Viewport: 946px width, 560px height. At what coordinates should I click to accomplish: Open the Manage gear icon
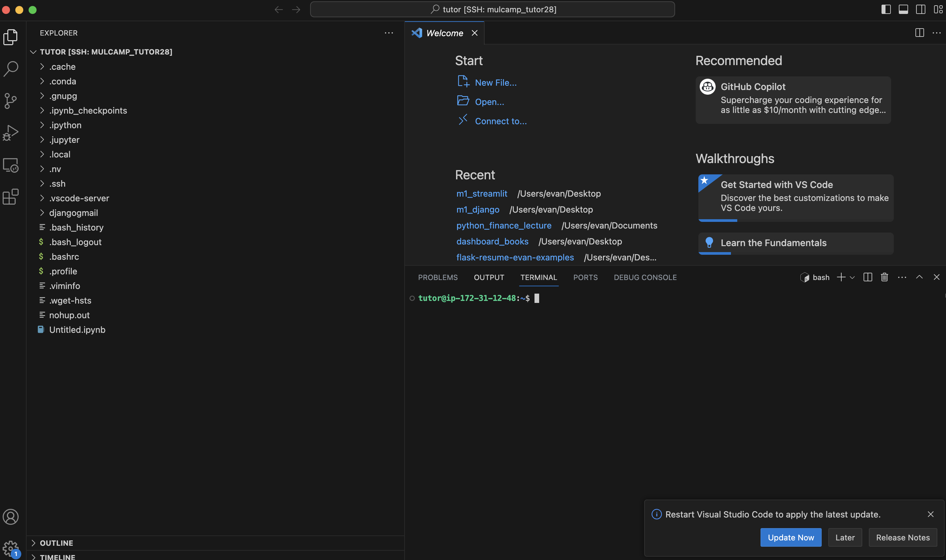11,549
